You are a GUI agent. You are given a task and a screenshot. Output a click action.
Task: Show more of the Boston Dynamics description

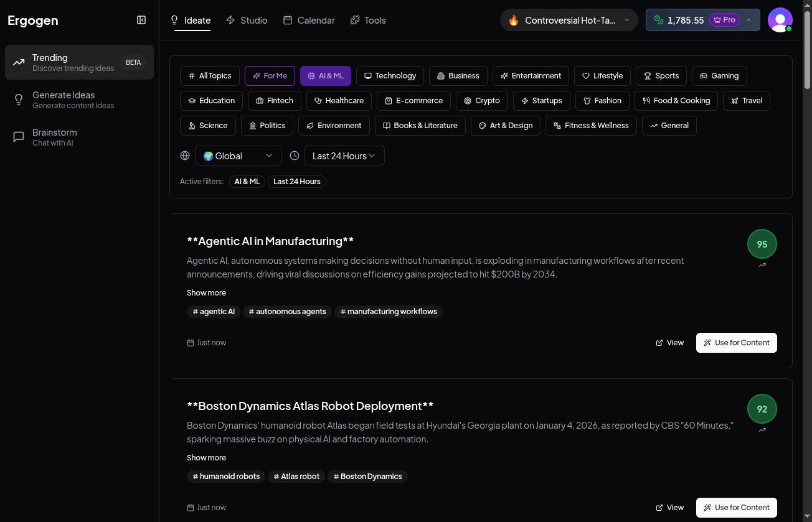coord(206,457)
